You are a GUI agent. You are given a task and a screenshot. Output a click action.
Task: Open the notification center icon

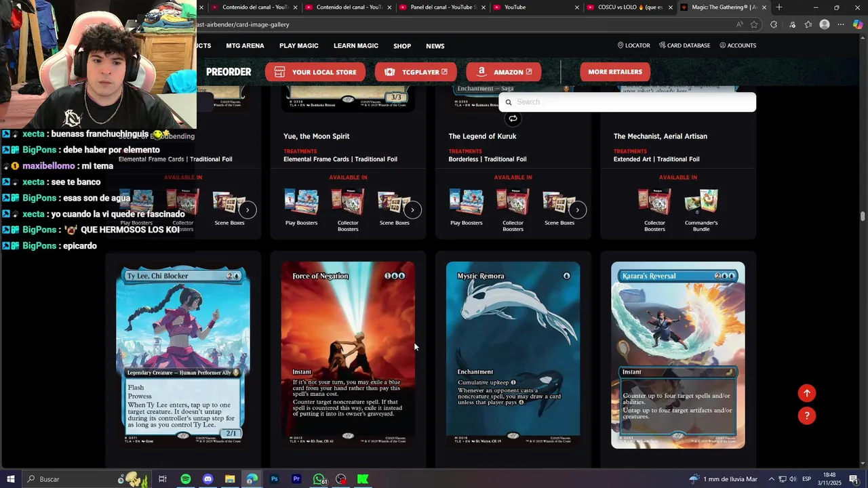tap(853, 479)
